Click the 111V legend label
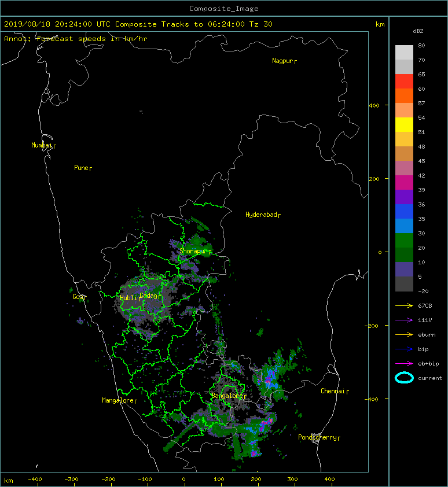 click(425, 320)
